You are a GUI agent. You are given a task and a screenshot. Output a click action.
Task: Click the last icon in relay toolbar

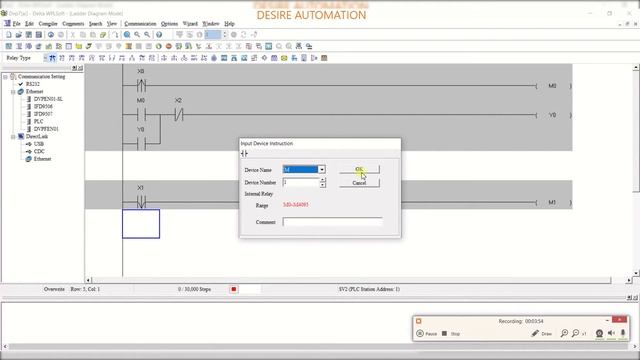point(324,58)
